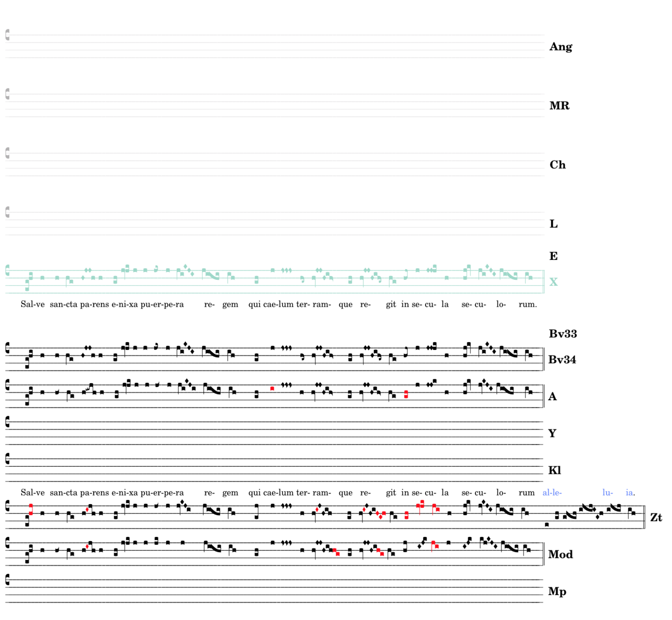Click the Bv34 staff label
This screenshot has width=672, height=620.
pos(562,360)
